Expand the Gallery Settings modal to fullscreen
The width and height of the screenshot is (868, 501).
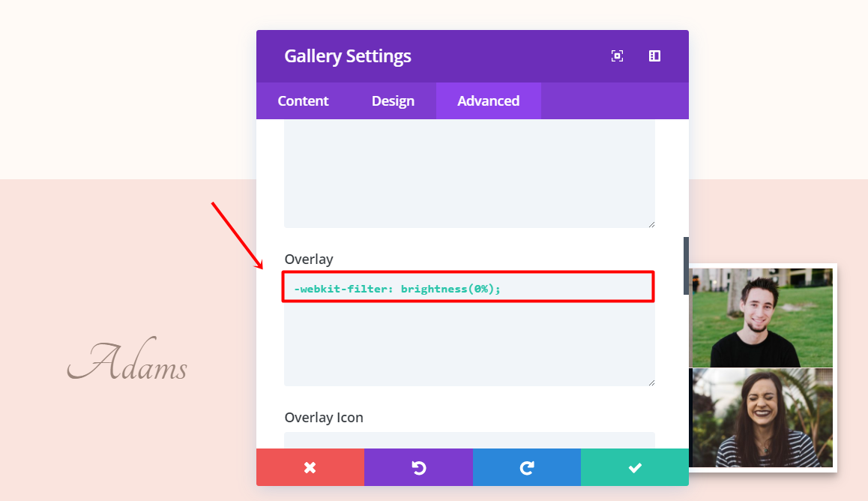(x=617, y=56)
